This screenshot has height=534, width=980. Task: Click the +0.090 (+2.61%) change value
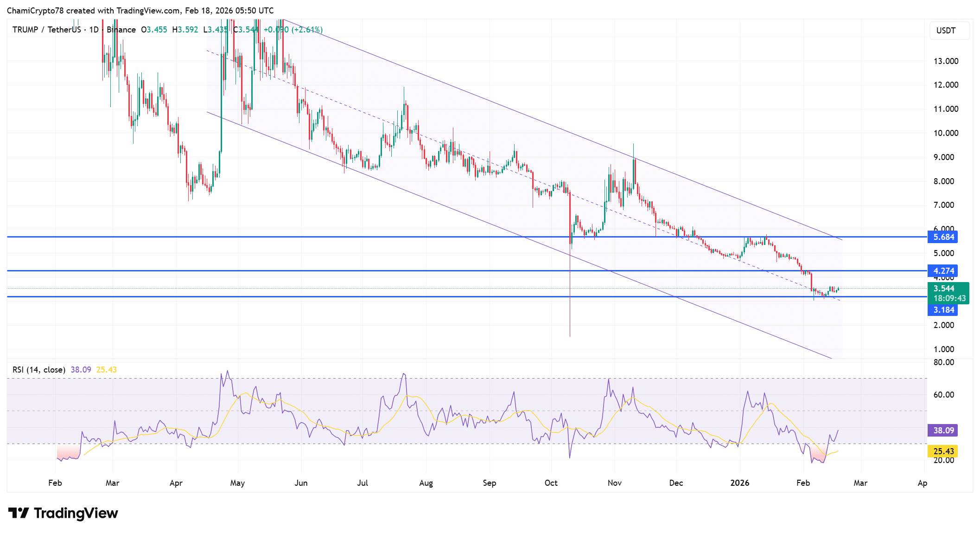(293, 30)
